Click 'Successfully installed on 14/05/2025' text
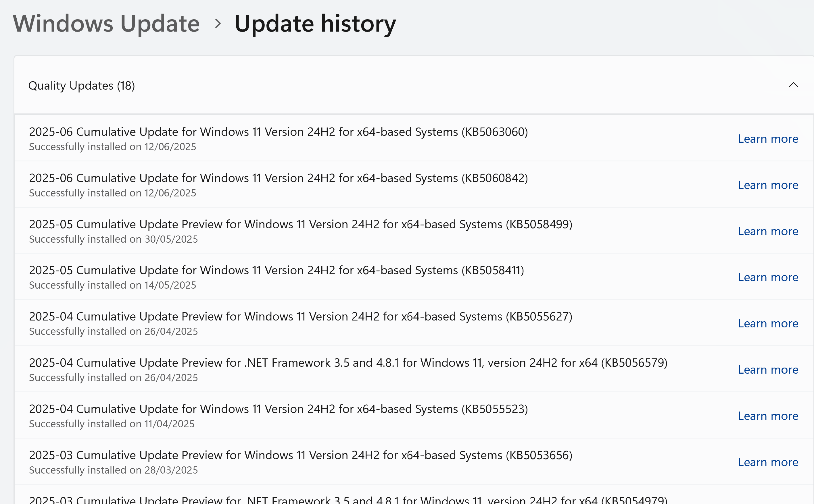Viewport: 814px width, 504px height. coord(112,285)
